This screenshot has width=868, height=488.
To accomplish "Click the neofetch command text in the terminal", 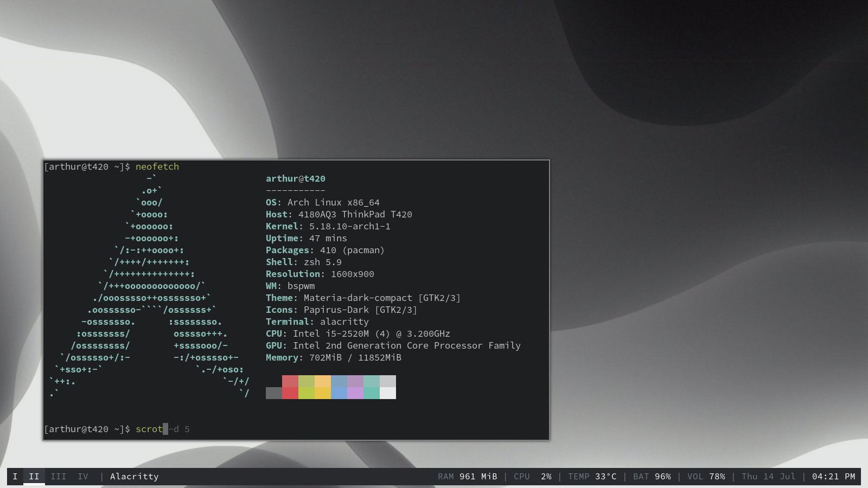I will pyautogui.click(x=157, y=166).
